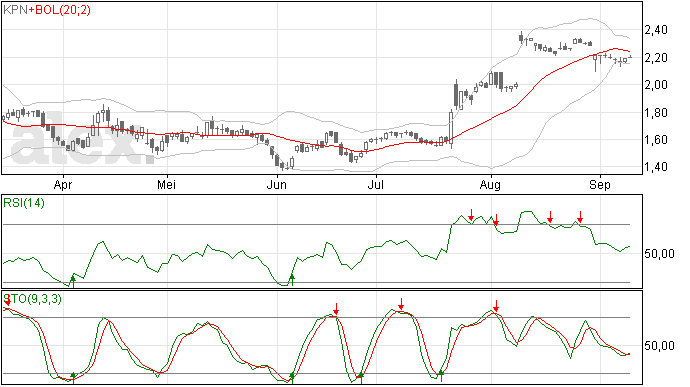Image resolution: width=690 pixels, height=387 pixels.
Task: Click the 2,20 price axis value
Action: 656,58
